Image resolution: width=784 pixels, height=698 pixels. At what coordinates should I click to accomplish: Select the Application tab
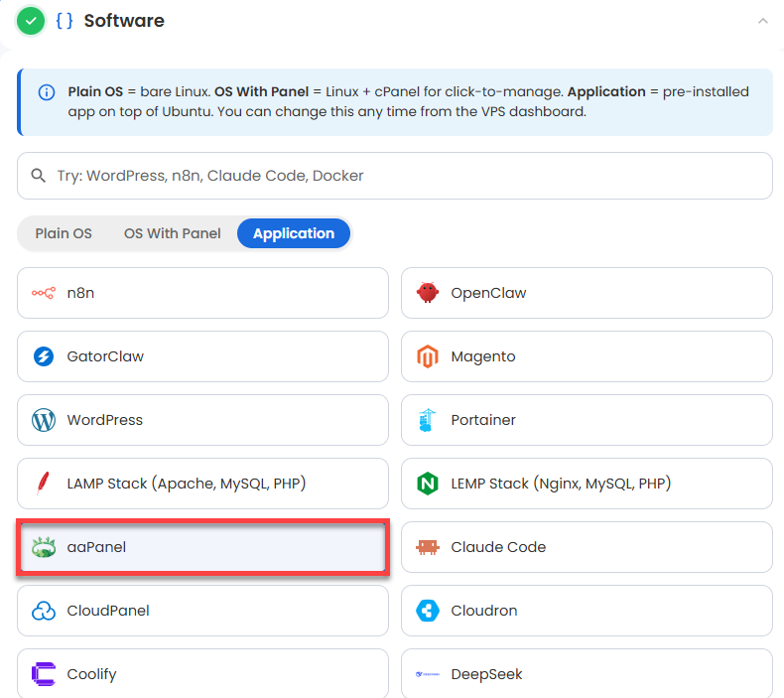point(294,233)
